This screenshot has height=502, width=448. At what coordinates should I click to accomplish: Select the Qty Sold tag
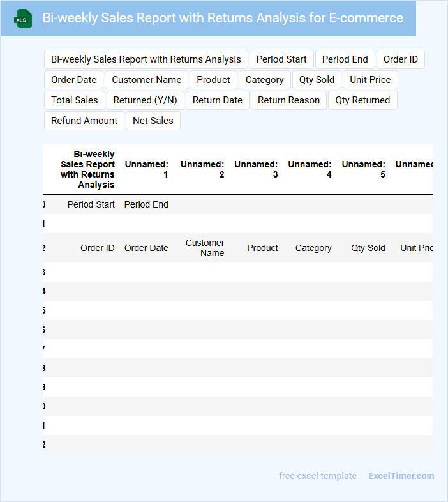pos(317,80)
